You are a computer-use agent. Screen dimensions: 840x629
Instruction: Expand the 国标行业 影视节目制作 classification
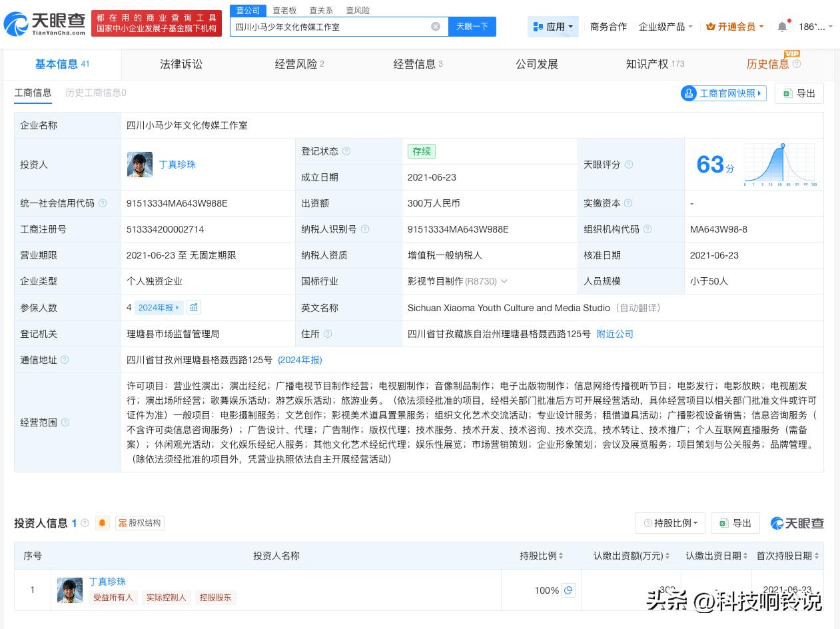504,281
